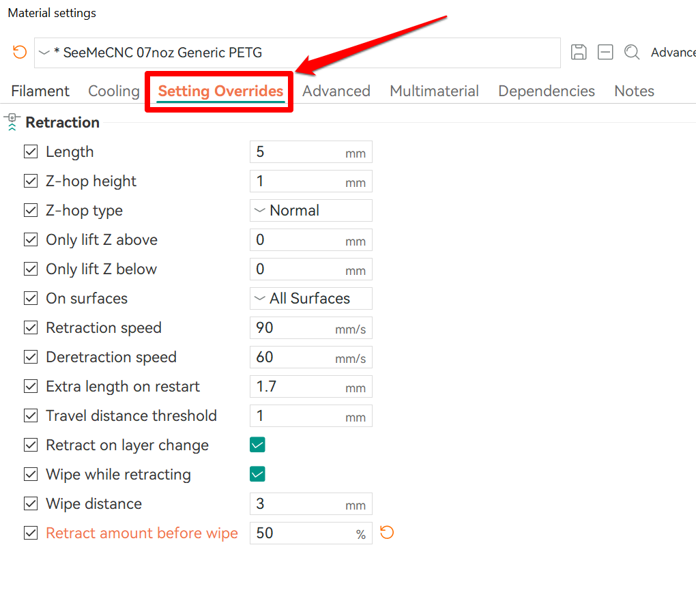Click the Advanced mode label at top right

coord(673,53)
